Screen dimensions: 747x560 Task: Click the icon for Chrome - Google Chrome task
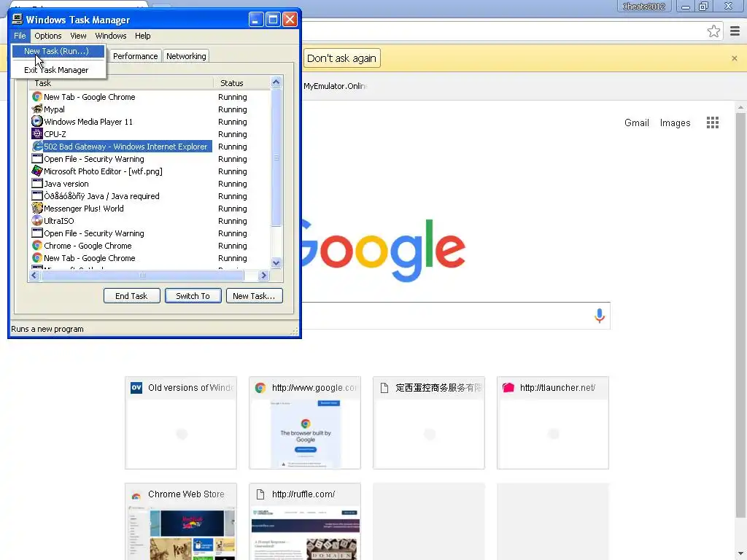click(37, 245)
